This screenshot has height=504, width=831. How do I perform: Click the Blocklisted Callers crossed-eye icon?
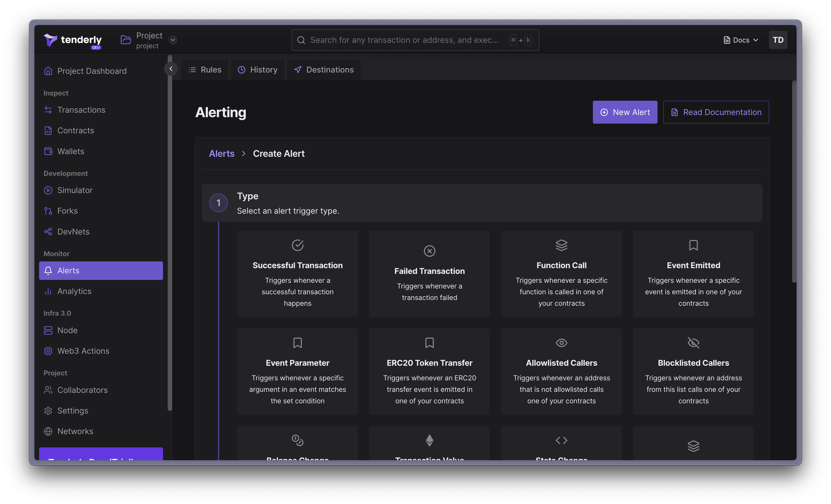tap(693, 343)
